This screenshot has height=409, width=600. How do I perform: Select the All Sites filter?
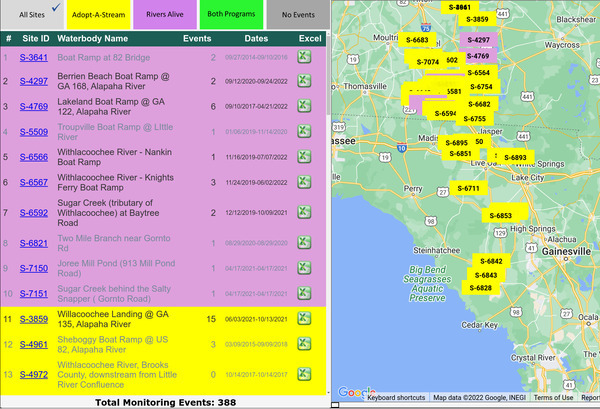click(x=32, y=15)
